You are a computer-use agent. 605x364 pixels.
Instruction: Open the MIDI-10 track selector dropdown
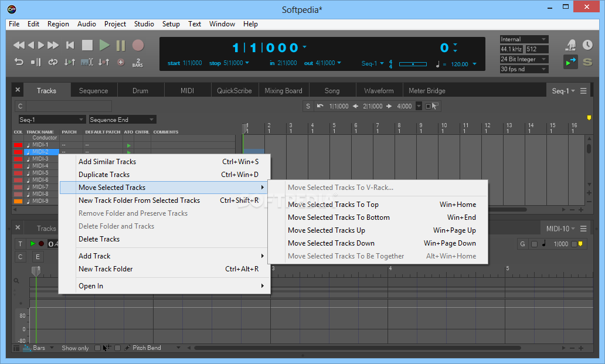tap(560, 229)
